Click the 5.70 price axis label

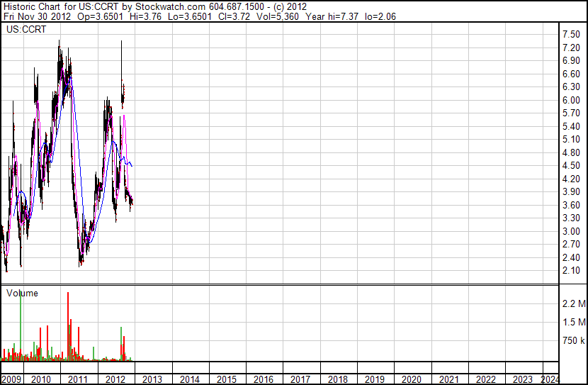click(x=571, y=113)
